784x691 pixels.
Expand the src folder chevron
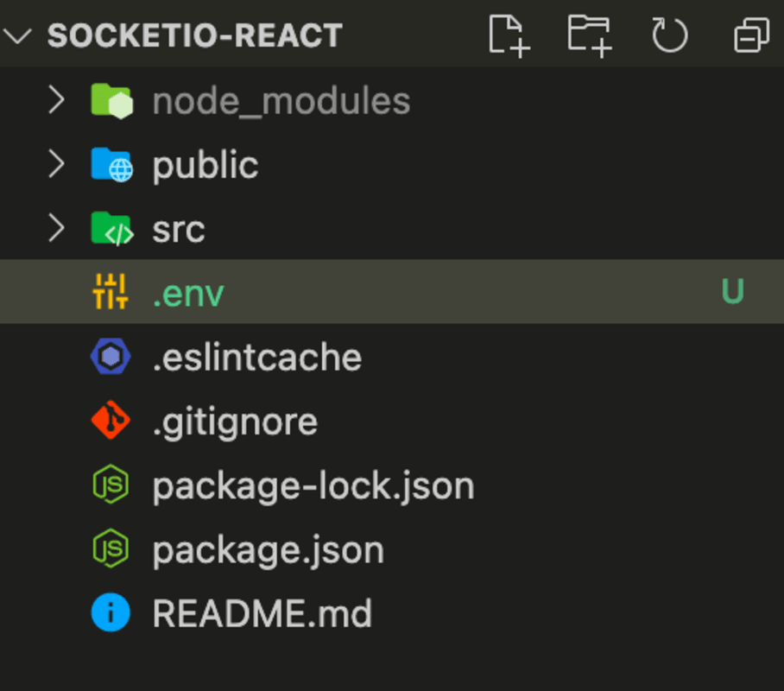56,228
